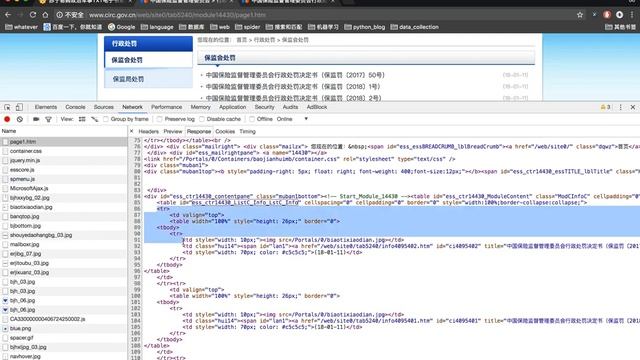Open the Elements tab
Image resolution: width=640 pixels, height=360 pixels.
[46, 107]
